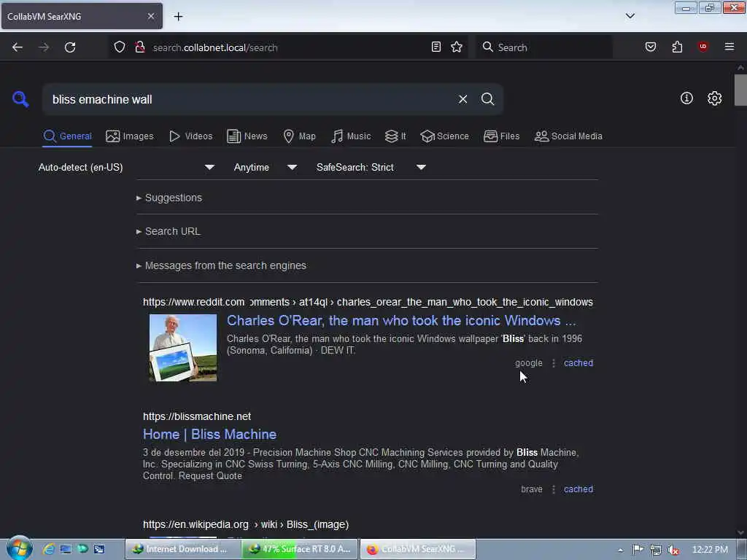Screen dimensions: 747x560
Task: Submit search with the magnifier button
Action: pos(487,99)
